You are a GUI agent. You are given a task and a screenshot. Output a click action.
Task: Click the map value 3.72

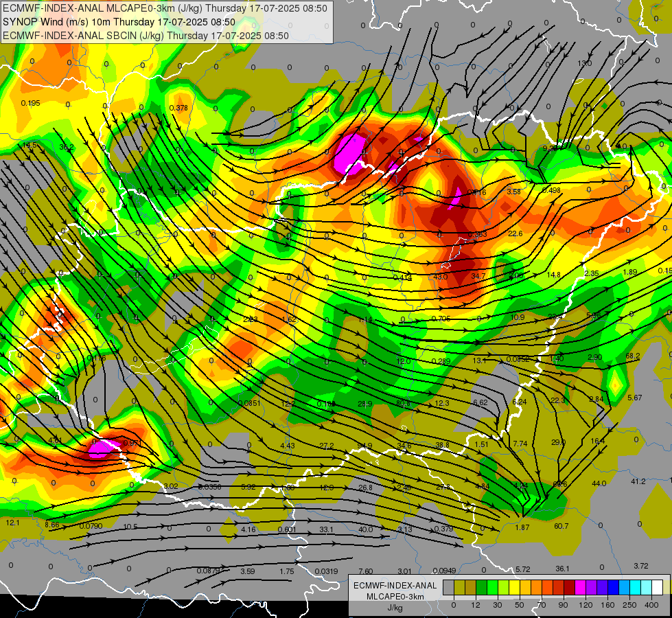pyautogui.click(x=641, y=566)
